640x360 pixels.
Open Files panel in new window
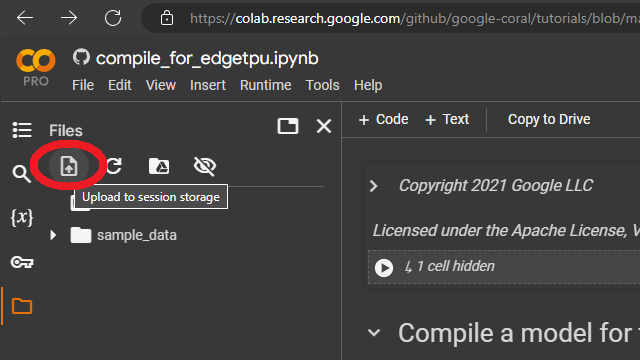pos(288,126)
